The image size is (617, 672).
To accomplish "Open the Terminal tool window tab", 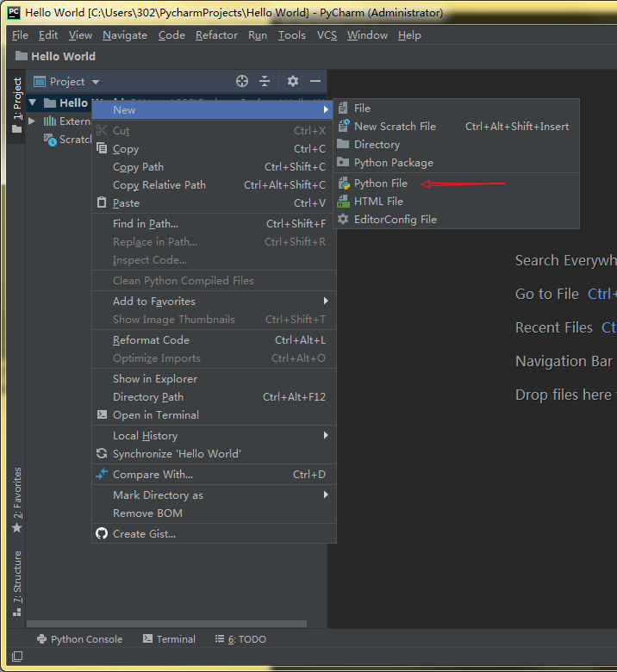I will click(169, 639).
